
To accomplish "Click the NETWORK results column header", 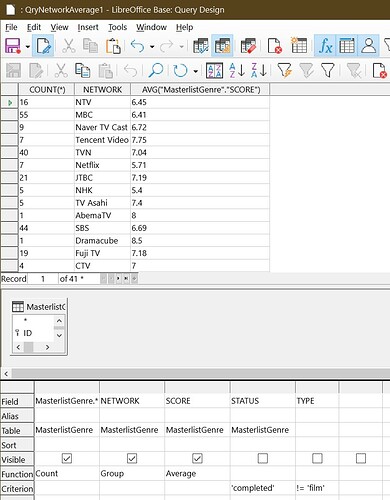I will click(x=102, y=90).
